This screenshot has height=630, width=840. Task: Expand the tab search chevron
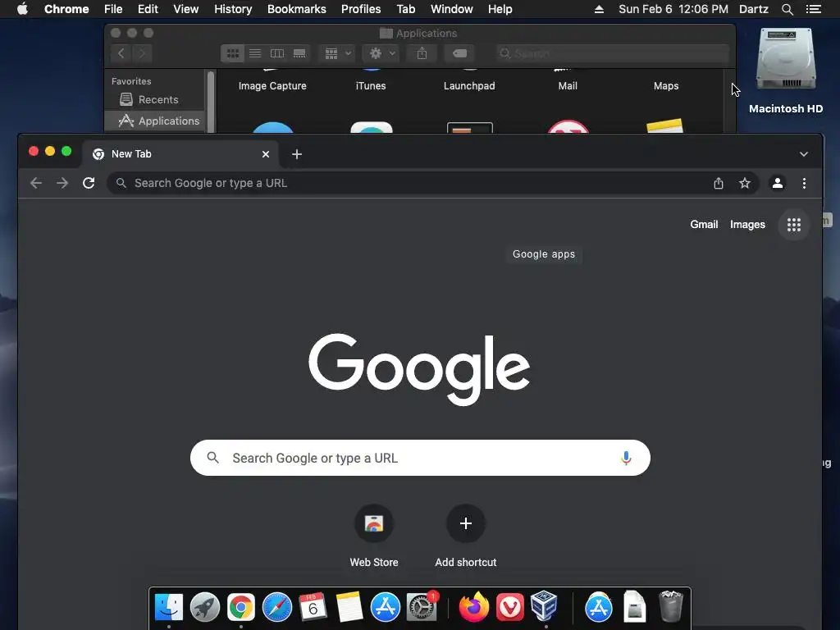[804, 154]
